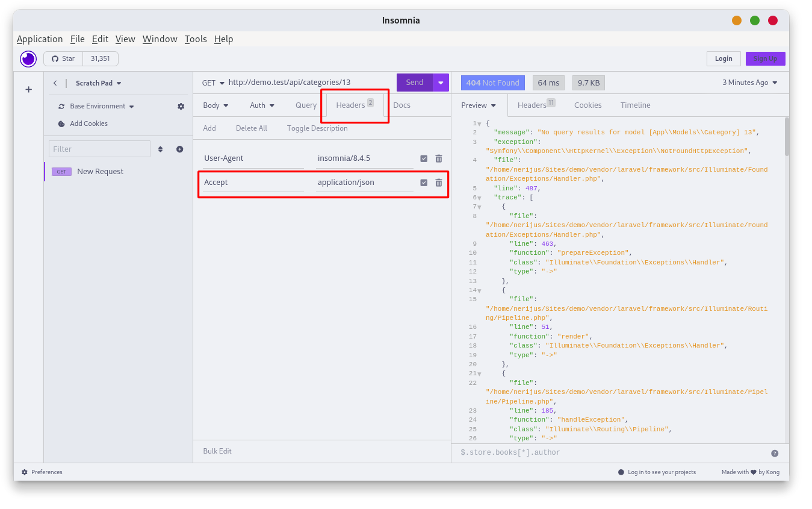Open the Scratch Pad dropdown

tap(98, 83)
